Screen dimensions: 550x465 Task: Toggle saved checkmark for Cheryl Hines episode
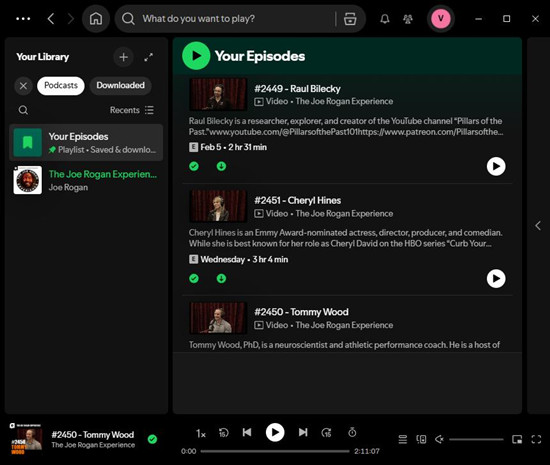pyautogui.click(x=194, y=278)
